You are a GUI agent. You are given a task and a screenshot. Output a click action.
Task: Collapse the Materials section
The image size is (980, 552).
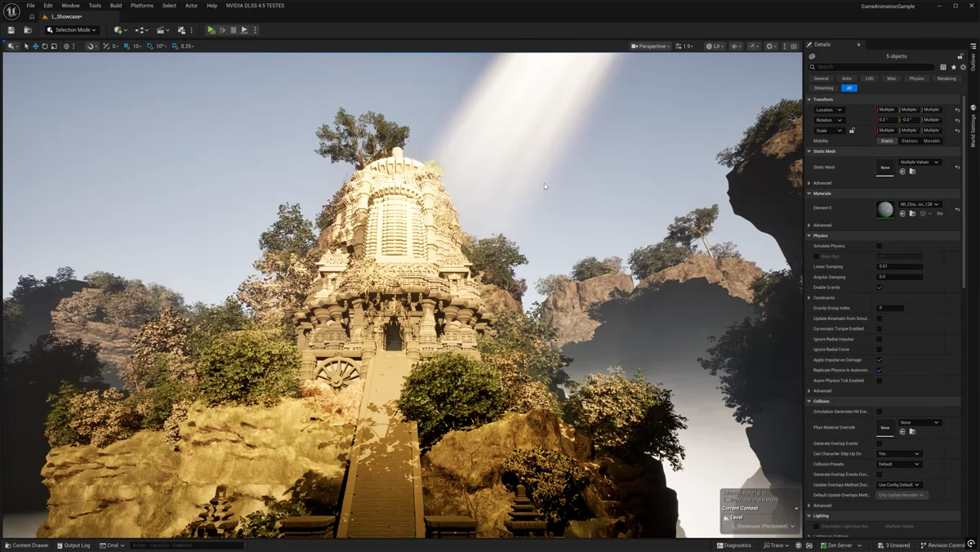[x=809, y=194]
